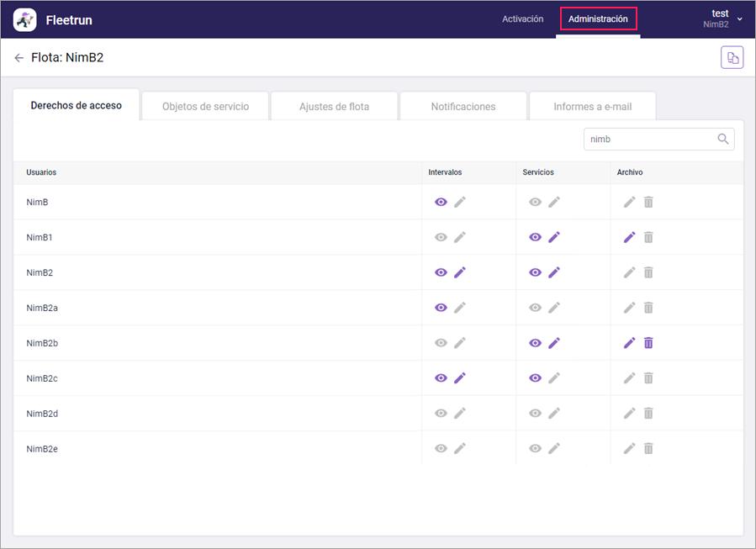Click the back arrow beside Flota: NimB2
The image size is (756, 549).
pyautogui.click(x=19, y=58)
